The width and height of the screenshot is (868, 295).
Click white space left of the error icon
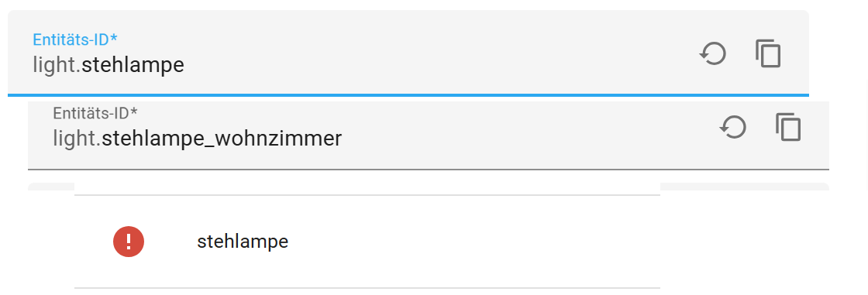pyautogui.click(x=93, y=242)
